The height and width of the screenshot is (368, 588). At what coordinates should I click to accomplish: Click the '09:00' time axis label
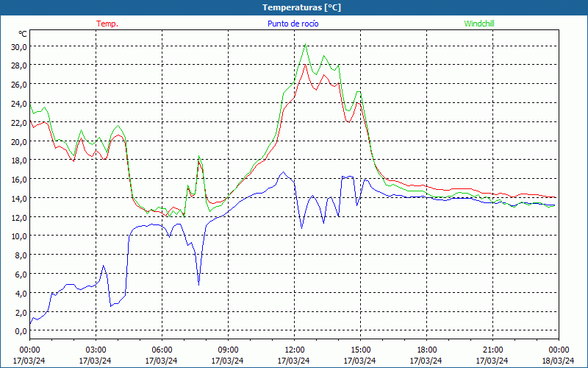click(x=228, y=350)
